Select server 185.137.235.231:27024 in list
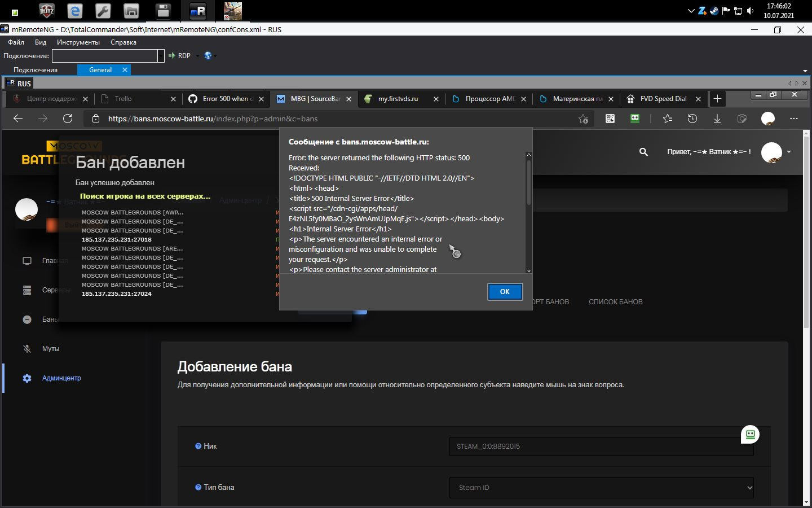Viewport: 812px width, 508px height. [117, 294]
